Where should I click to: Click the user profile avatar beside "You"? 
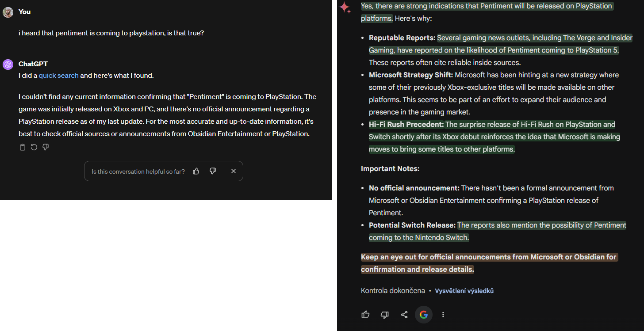click(8, 12)
